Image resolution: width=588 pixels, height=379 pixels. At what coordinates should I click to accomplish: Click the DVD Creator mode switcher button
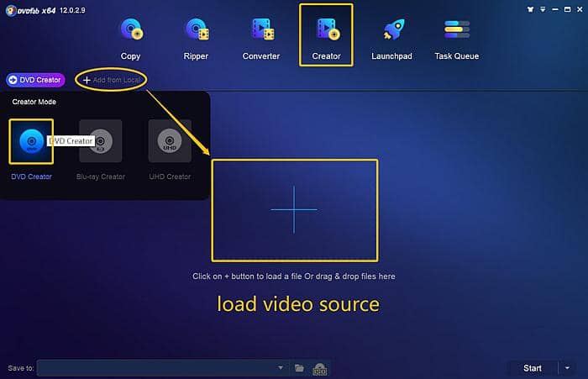tap(35, 80)
